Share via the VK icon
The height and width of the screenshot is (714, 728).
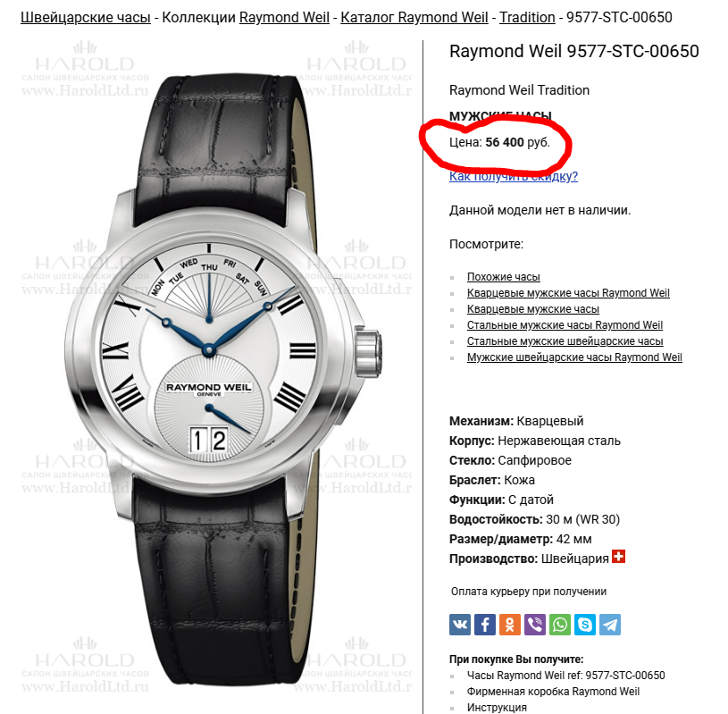point(460,625)
